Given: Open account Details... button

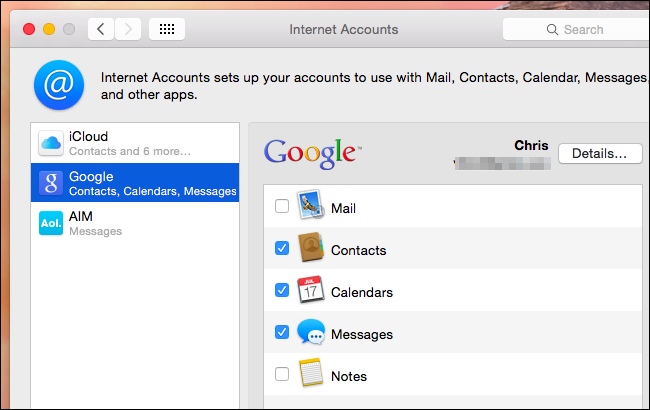Looking at the screenshot, I should pos(599,153).
